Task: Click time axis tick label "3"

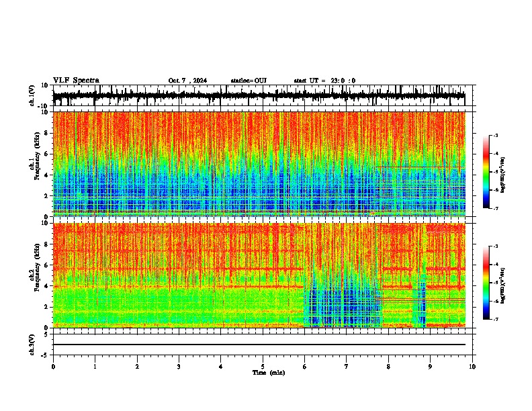Action: [x=179, y=367]
